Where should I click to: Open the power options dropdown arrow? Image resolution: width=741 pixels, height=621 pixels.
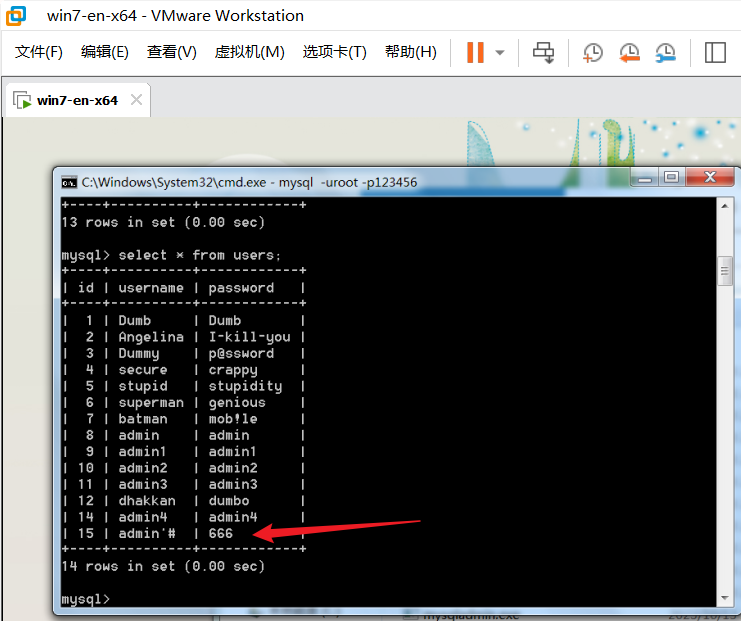pyautogui.click(x=500, y=52)
